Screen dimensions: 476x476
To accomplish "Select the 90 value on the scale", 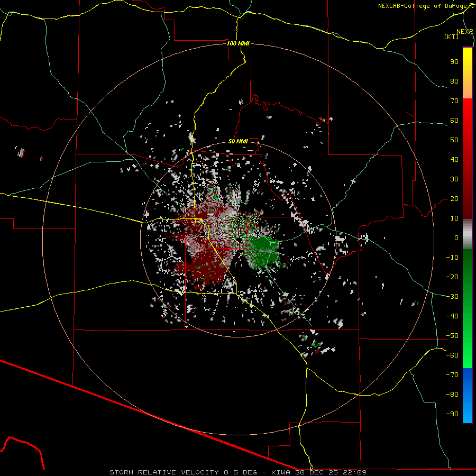I will [x=454, y=62].
